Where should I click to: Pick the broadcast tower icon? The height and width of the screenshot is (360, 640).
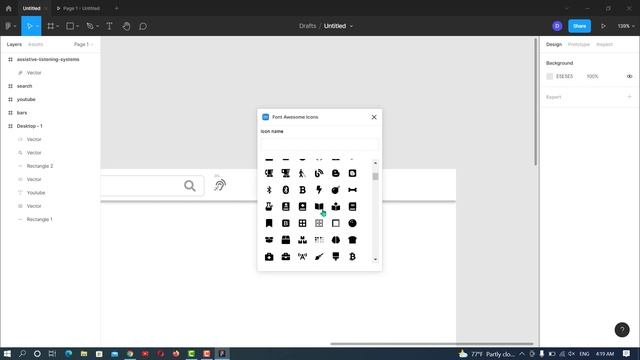coord(302,257)
